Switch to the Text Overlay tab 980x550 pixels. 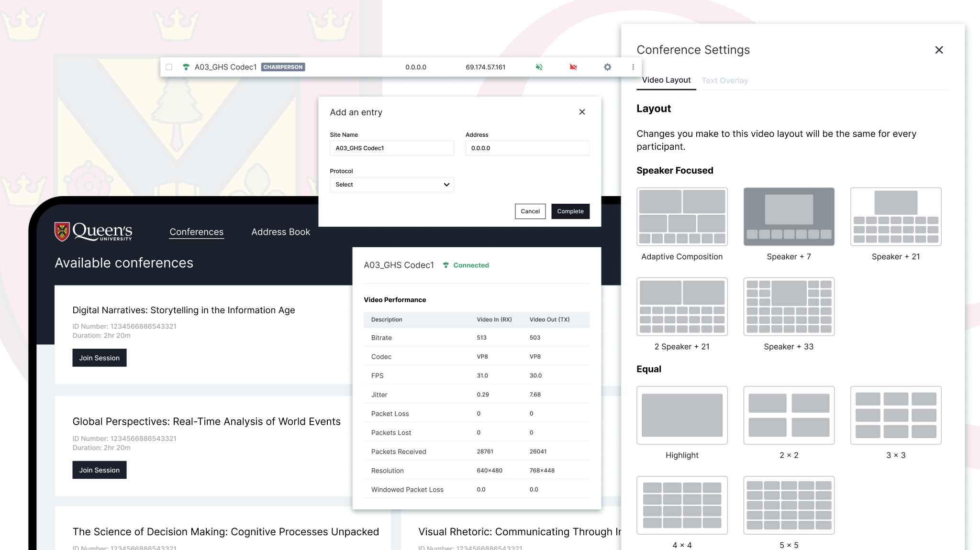(x=724, y=80)
